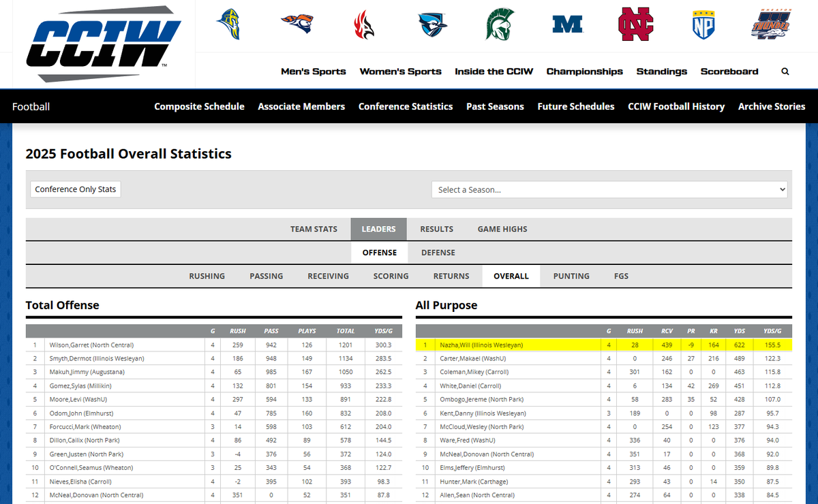This screenshot has width=818, height=504.
Task: Select the OFFENSE sub-tab
Action: tap(380, 253)
